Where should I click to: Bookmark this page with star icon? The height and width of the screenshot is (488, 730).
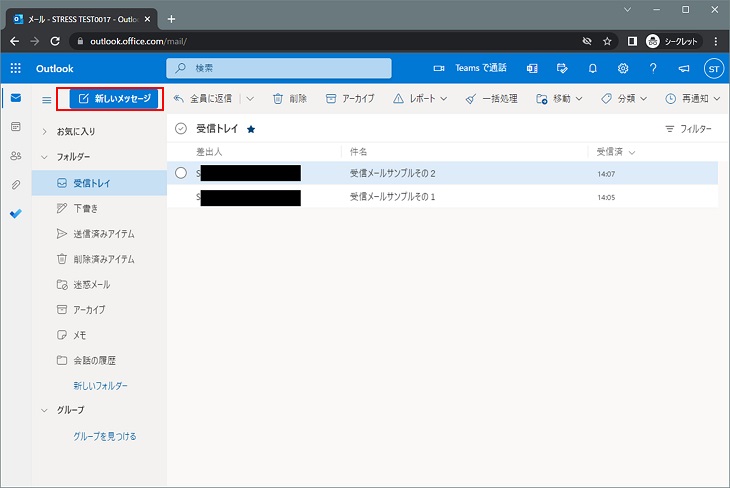[607, 41]
